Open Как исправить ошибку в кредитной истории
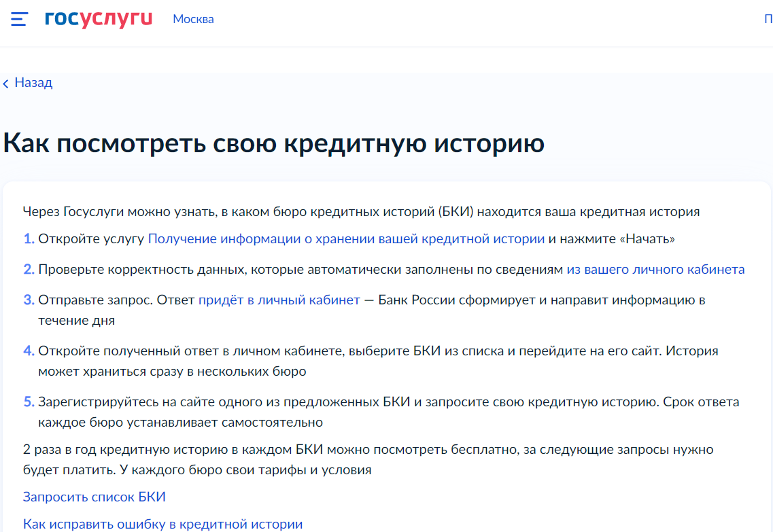This screenshot has height=532, width=773. [162, 524]
